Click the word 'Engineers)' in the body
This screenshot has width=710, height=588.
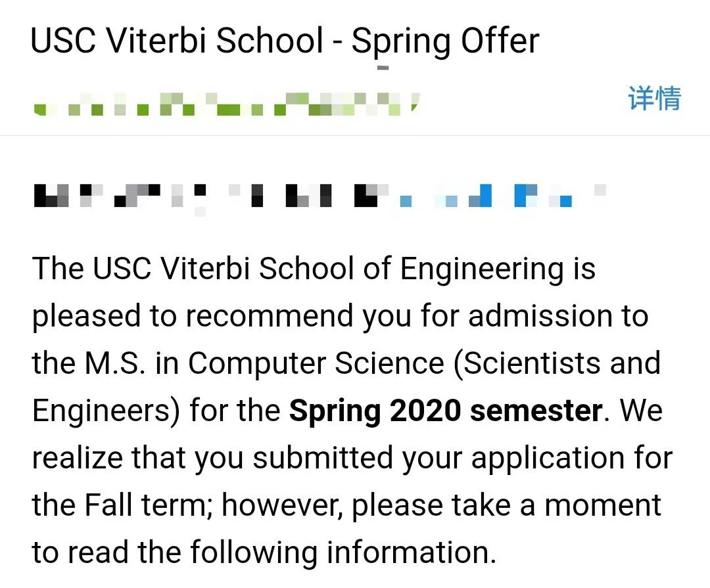pyautogui.click(x=106, y=411)
